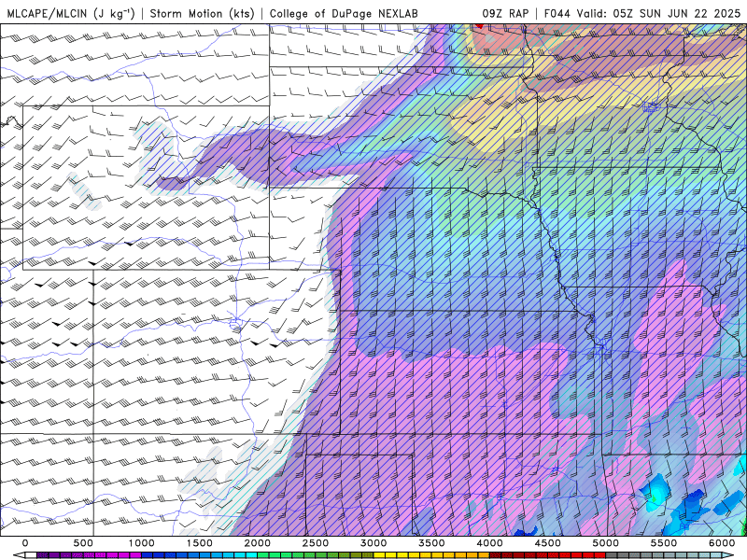Click the "0" color bar label
Screen dimensions: 747x560
25,543
